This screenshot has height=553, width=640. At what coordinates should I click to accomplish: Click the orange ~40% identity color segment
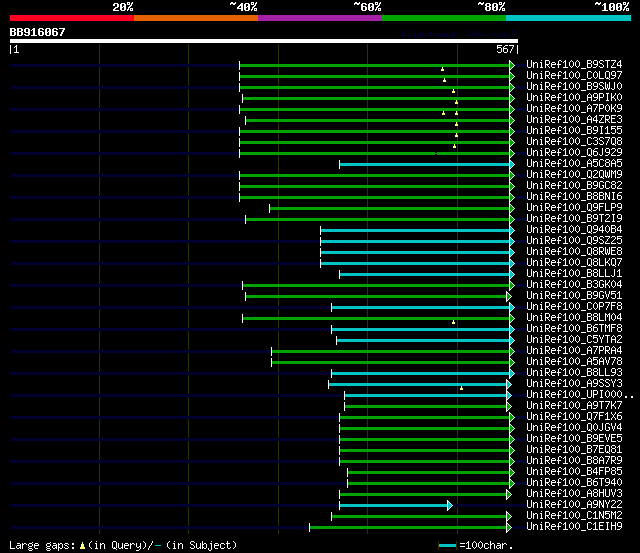(x=196, y=18)
